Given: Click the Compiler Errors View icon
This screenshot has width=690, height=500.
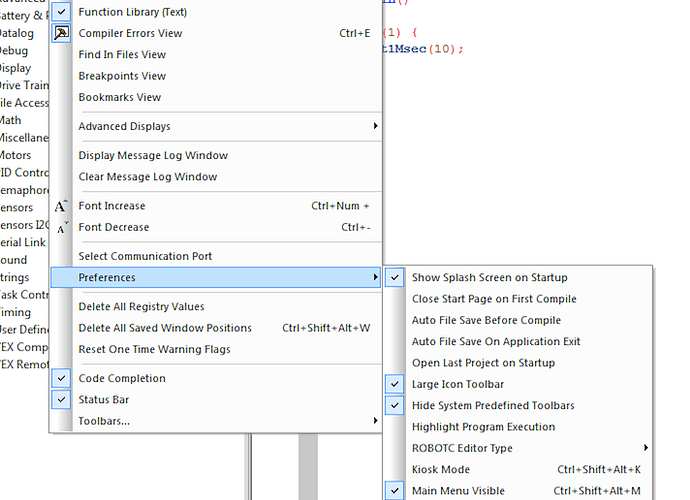Looking at the screenshot, I should [61, 33].
